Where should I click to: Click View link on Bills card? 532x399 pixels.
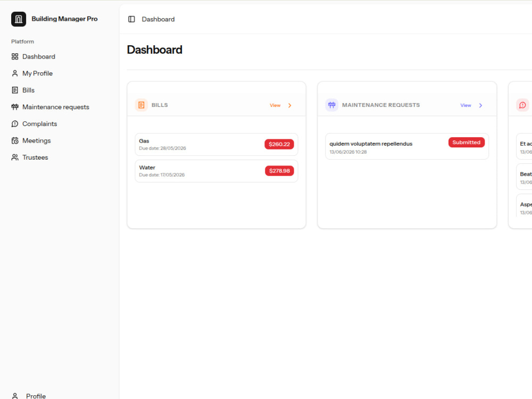tap(275, 105)
